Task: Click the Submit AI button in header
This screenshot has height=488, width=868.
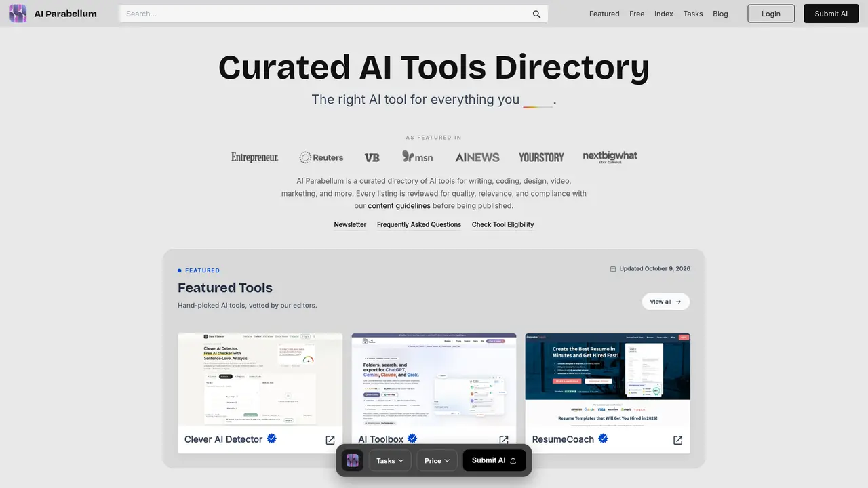Action: tap(831, 14)
